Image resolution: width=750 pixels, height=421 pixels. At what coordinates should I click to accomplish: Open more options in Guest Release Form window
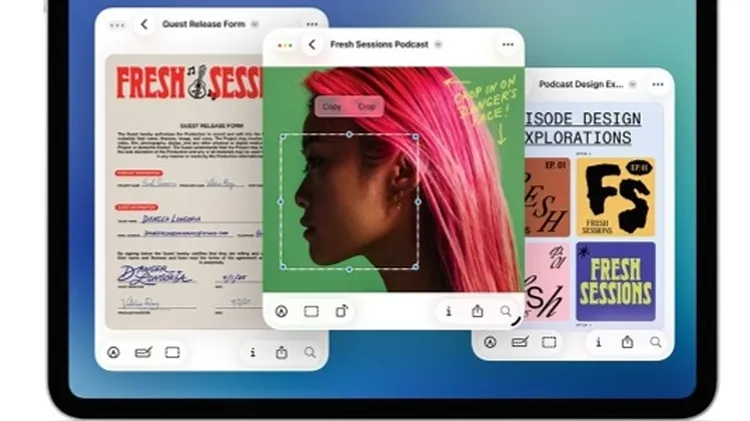(x=312, y=24)
